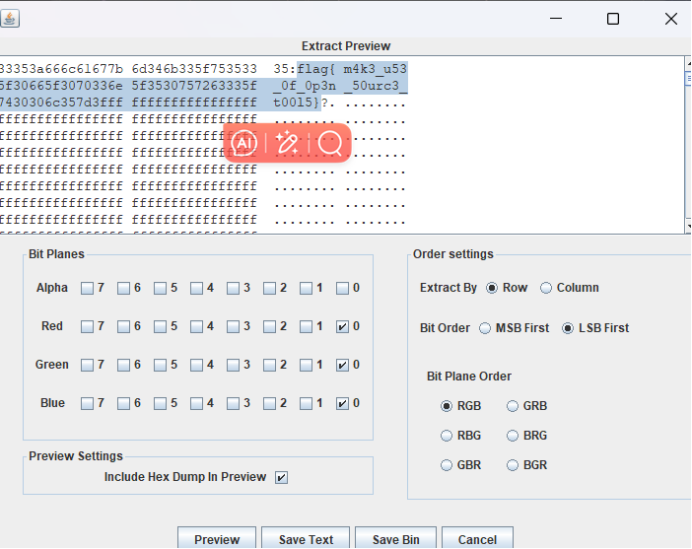Image resolution: width=692 pixels, height=549 pixels.
Task: Choose MSB First bit order
Action: coord(485,328)
